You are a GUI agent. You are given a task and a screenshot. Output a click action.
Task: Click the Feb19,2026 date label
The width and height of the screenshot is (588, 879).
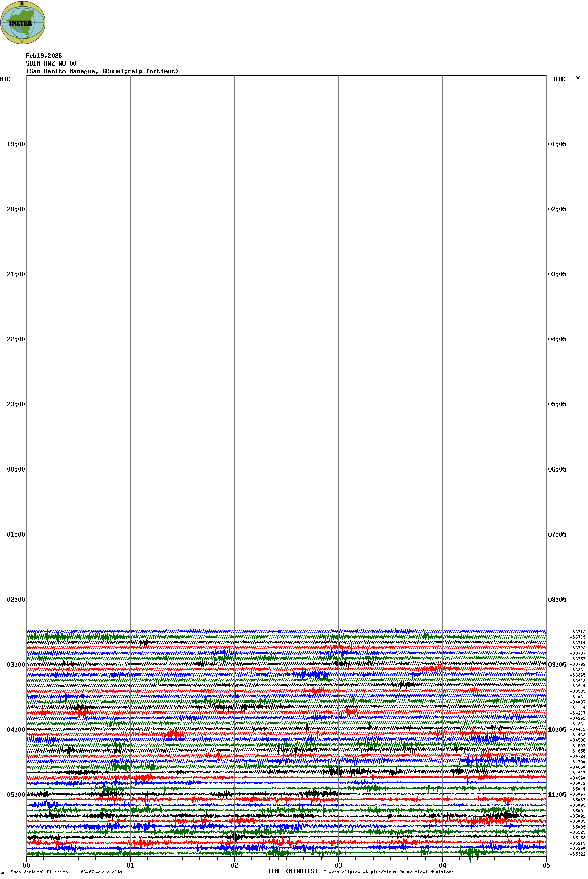click(x=44, y=56)
